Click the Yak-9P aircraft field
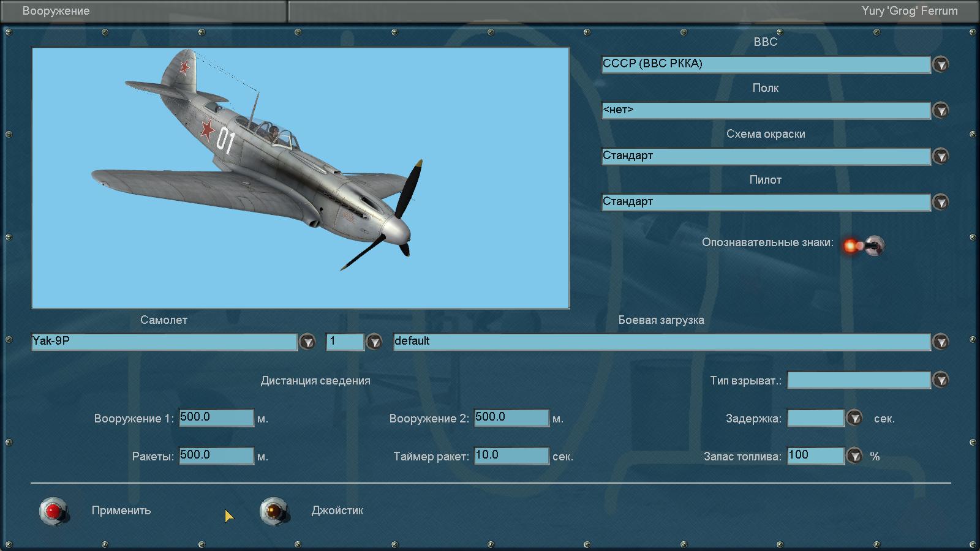This screenshot has height=551, width=980. [164, 342]
